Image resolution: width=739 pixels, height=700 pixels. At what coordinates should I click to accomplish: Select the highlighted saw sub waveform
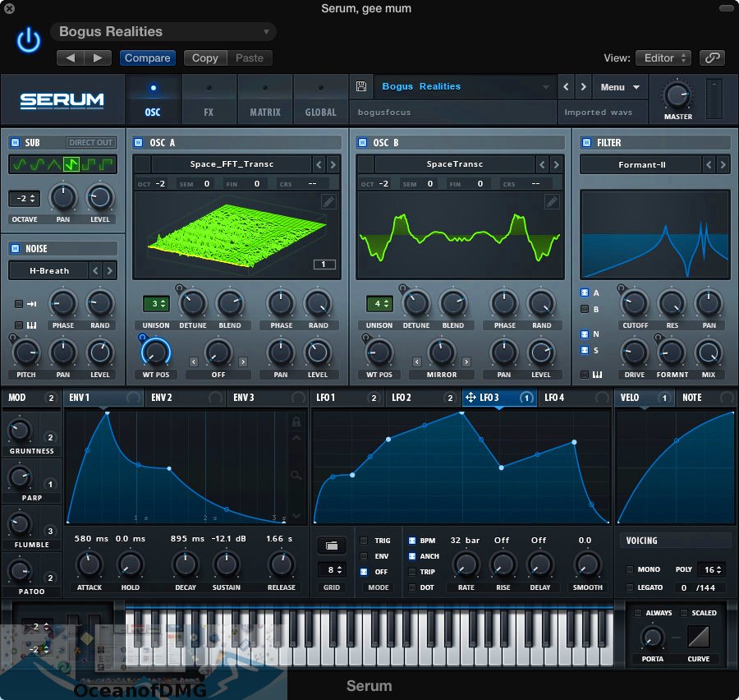coord(71,164)
